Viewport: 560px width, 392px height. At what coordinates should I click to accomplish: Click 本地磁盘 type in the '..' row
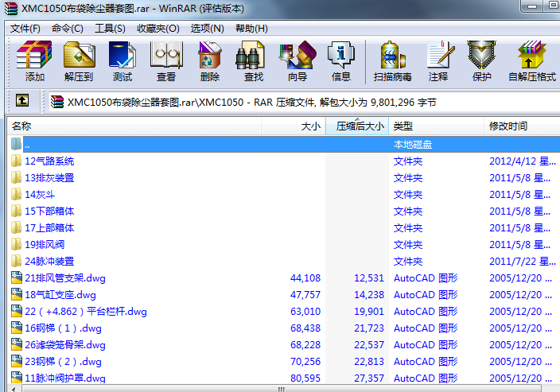pos(413,144)
